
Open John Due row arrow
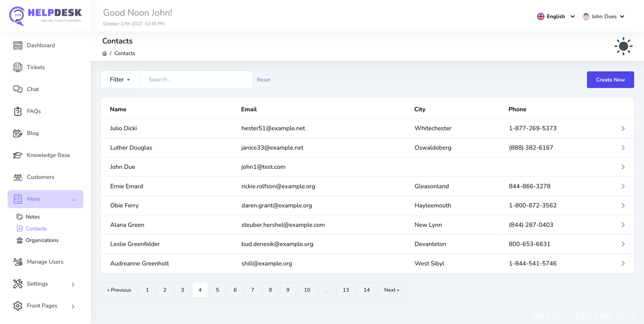[623, 167]
